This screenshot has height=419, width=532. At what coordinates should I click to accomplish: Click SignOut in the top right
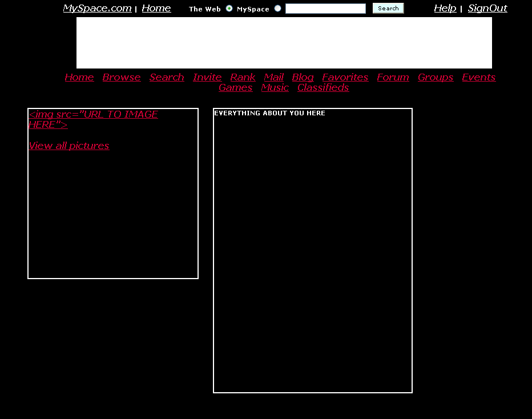(487, 9)
